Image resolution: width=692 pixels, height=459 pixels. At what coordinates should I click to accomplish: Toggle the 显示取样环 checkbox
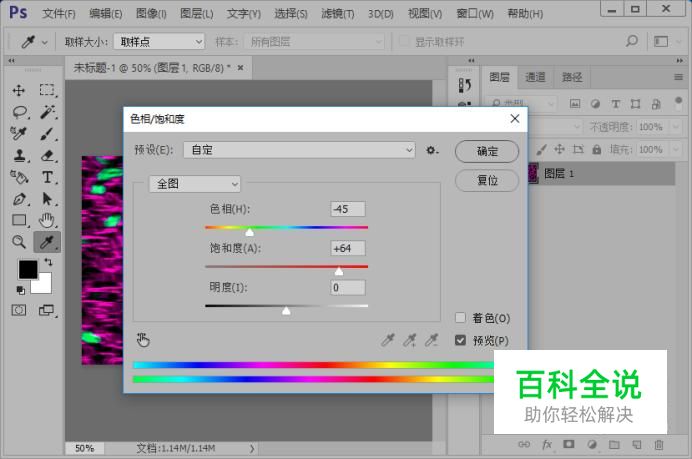[x=403, y=41]
